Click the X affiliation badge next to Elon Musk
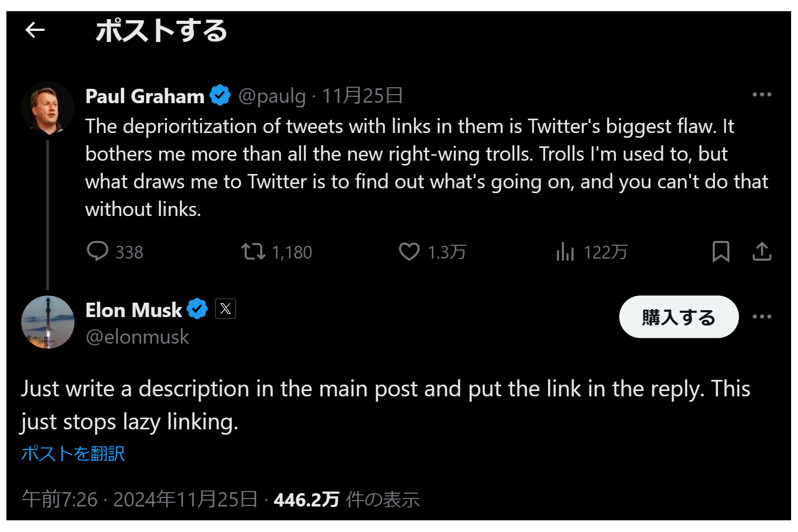 point(226,309)
